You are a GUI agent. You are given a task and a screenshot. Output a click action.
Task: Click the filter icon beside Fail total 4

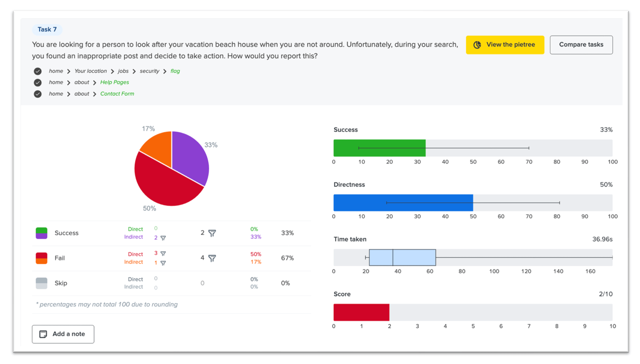pyautogui.click(x=212, y=258)
